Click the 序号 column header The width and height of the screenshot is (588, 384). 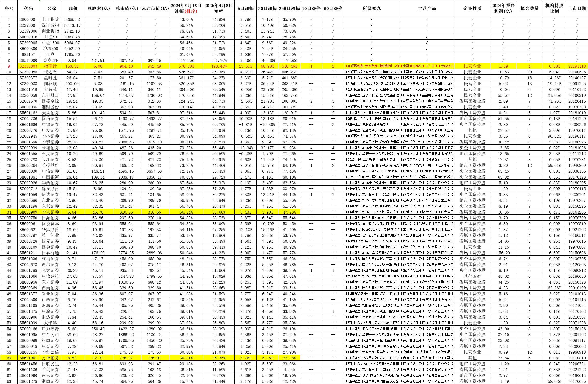[x=9, y=8]
